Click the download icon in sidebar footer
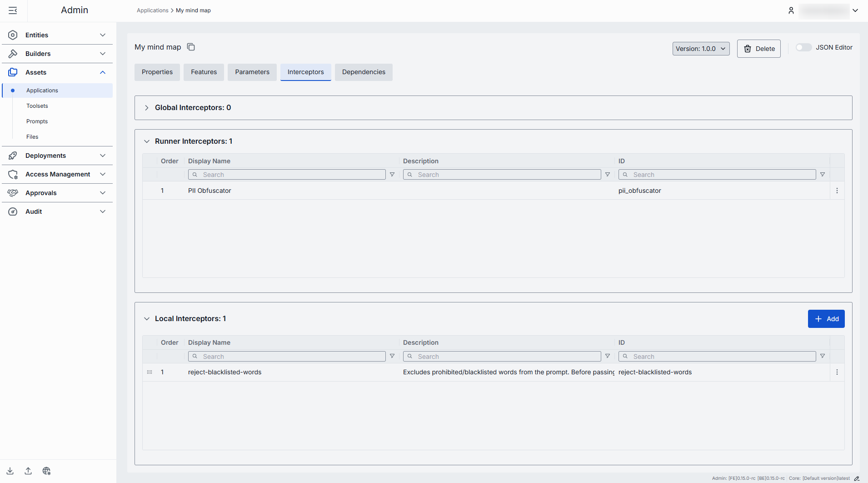 coord(10,471)
